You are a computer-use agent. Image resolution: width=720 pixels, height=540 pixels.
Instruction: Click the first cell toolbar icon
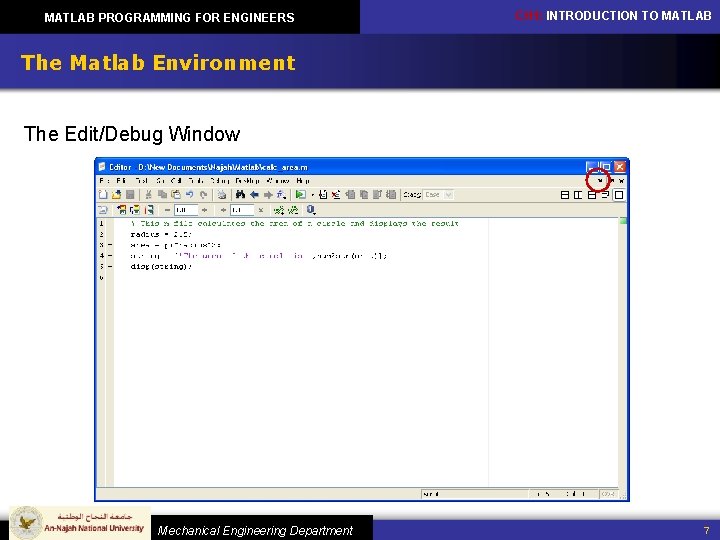click(x=103, y=210)
